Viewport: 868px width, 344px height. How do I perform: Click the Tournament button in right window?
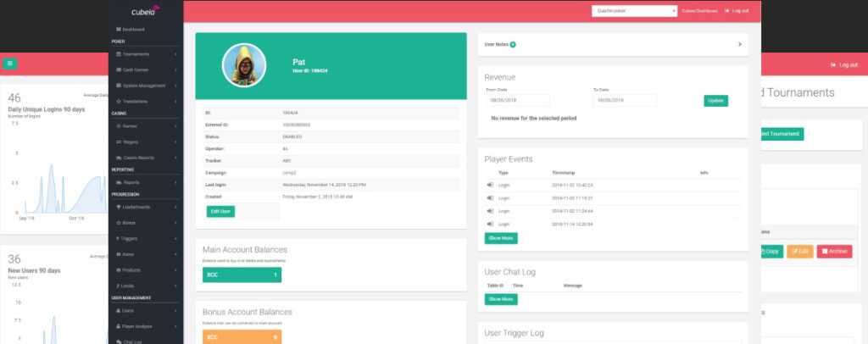click(x=782, y=134)
